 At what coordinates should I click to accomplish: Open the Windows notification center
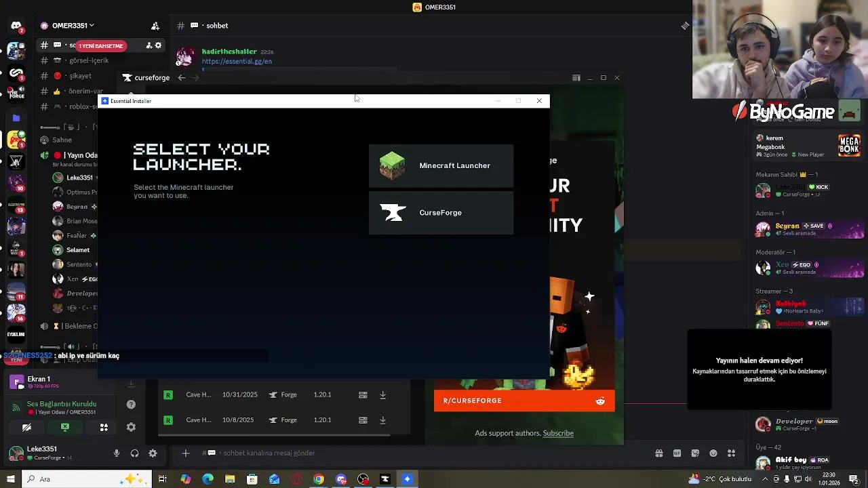tap(854, 479)
